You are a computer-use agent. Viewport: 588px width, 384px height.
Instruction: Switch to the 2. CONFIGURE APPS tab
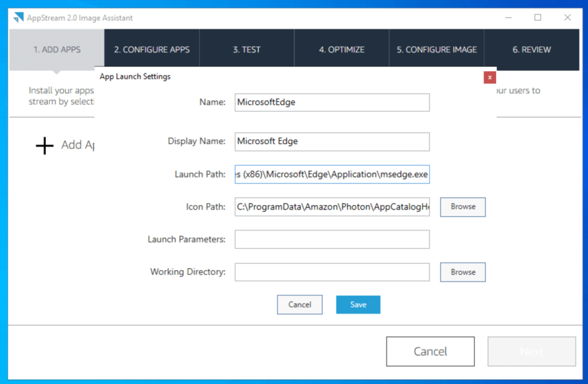[151, 49]
